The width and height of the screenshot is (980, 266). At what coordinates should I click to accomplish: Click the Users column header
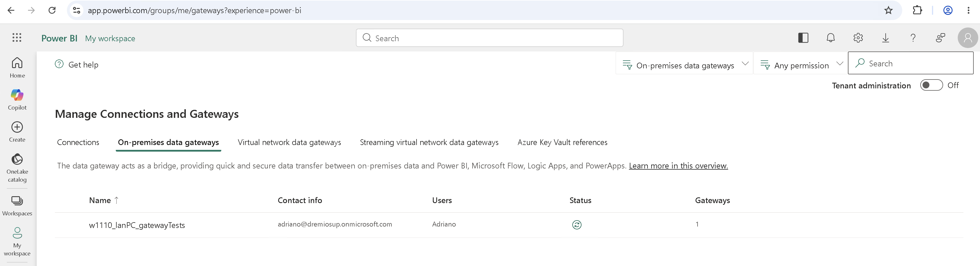pos(442,200)
